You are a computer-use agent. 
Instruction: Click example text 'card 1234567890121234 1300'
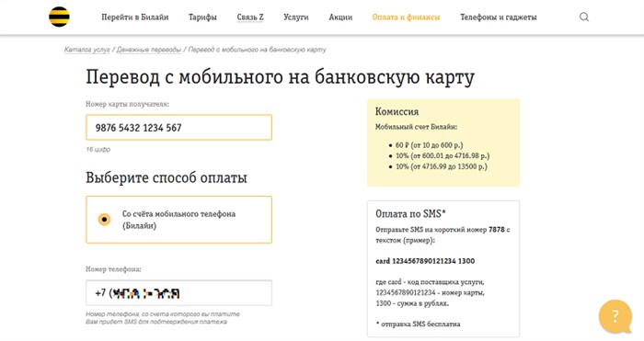click(425, 261)
